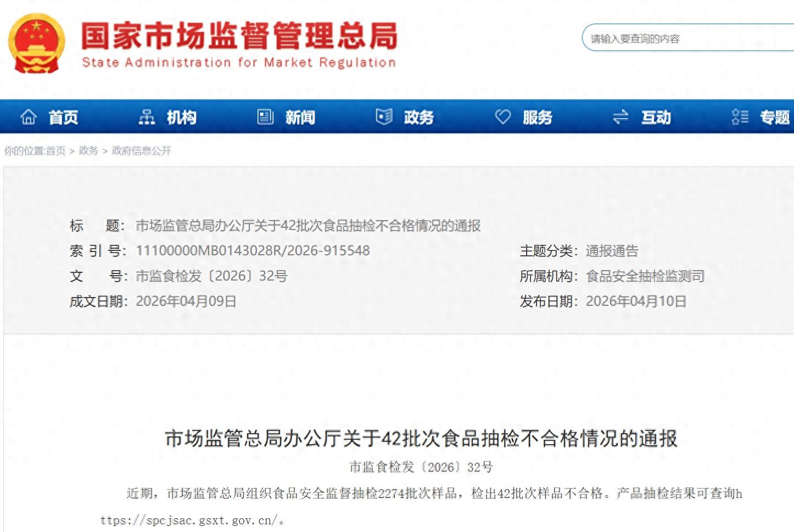Click the book icon beside 政务
The width and height of the screenshot is (794, 532).
pyautogui.click(x=384, y=117)
